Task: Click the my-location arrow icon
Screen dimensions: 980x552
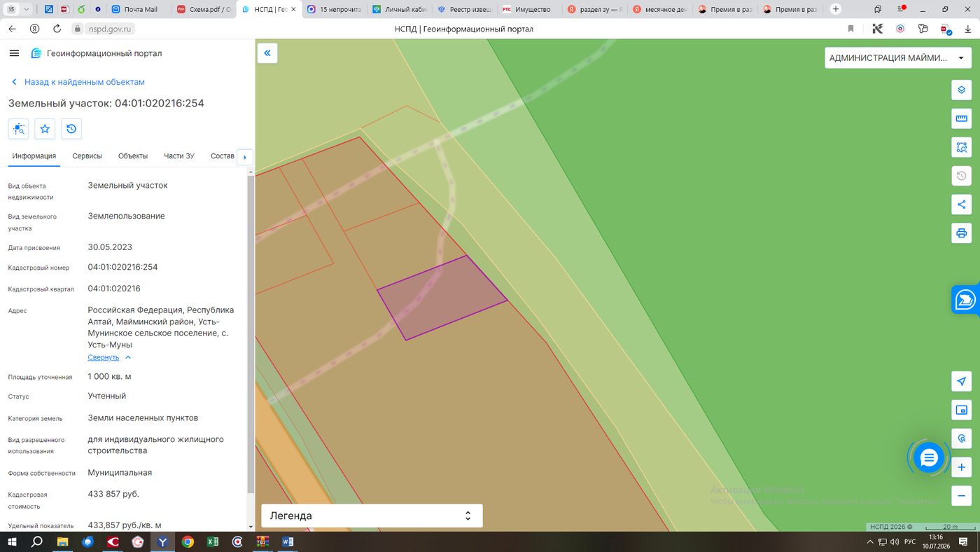Action: (x=961, y=382)
